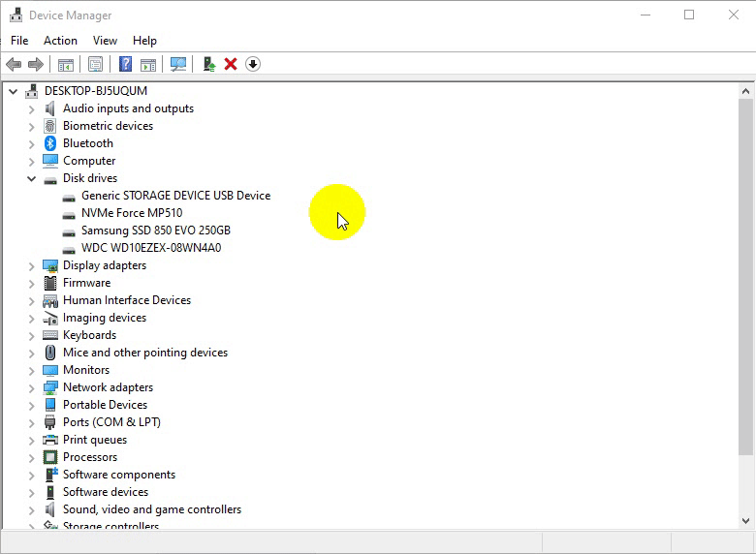Expand the Computer category chevron
Screen dimensions: 756x554
point(32,162)
